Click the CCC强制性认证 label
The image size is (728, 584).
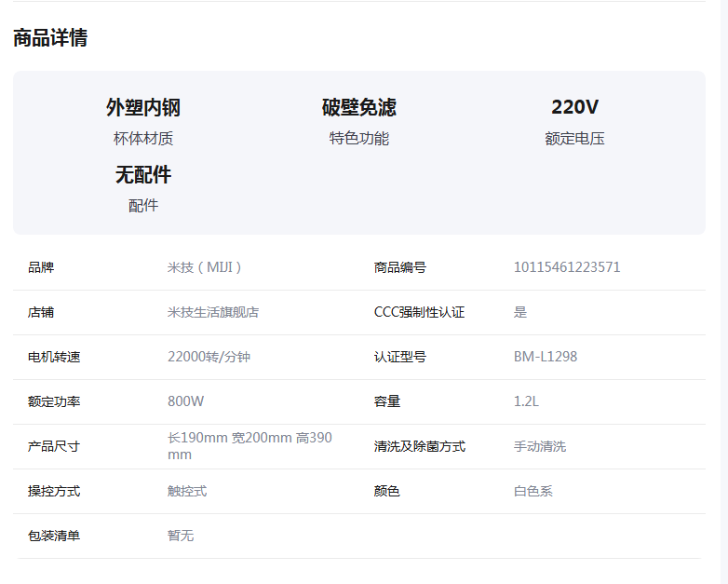[419, 312]
